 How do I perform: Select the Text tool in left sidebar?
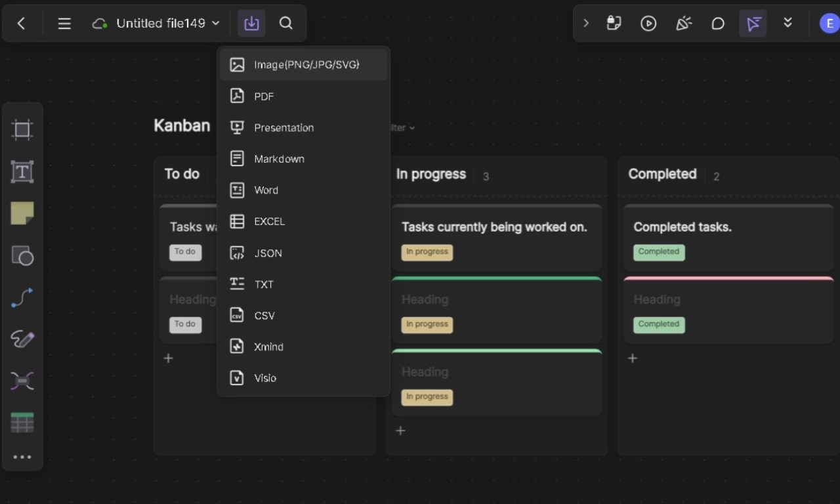point(22,171)
